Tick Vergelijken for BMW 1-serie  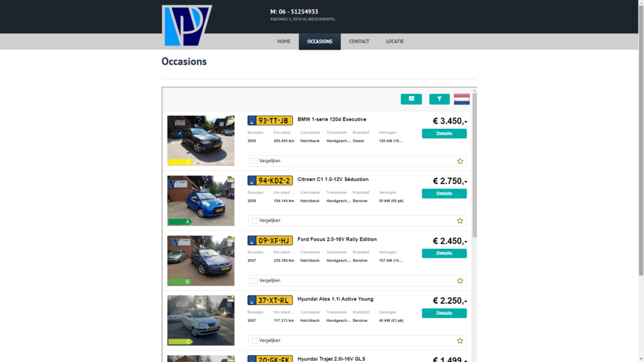pos(255,161)
